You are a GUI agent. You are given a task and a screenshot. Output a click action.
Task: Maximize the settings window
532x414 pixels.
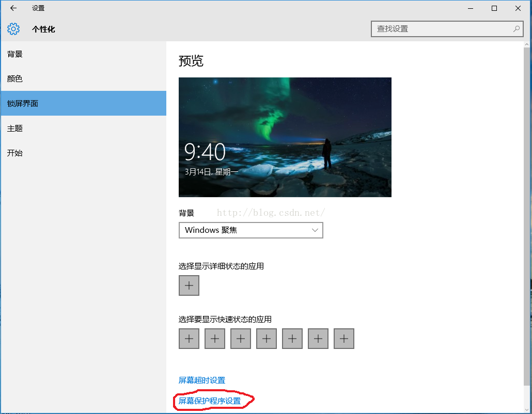pos(494,8)
